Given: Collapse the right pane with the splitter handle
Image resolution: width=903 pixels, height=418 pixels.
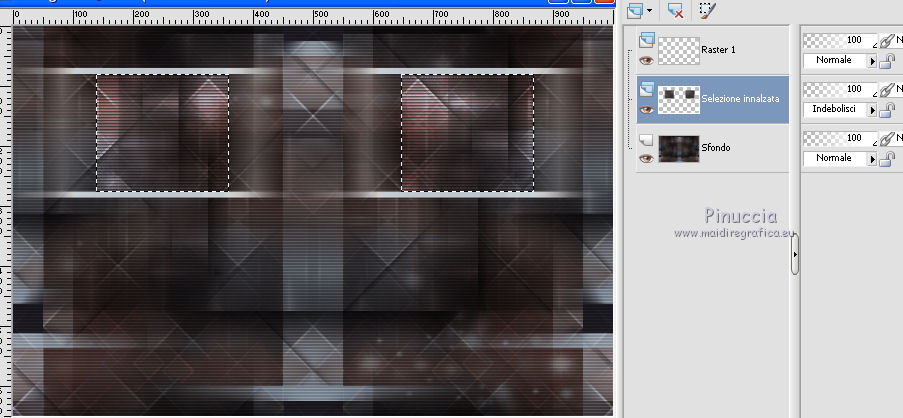Looking at the screenshot, I should click(x=795, y=253).
